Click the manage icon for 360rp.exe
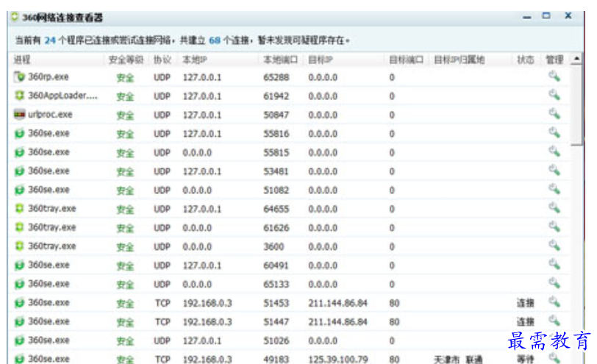This screenshot has width=597, height=364. click(x=554, y=76)
